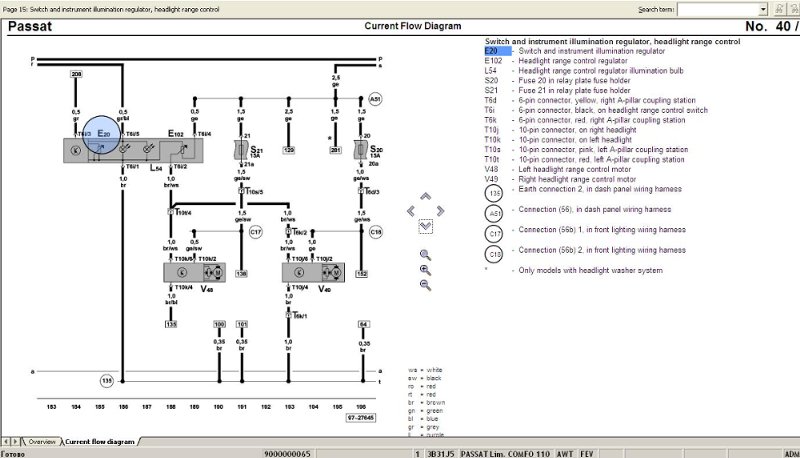The width and height of the screenshot is (800, 458).
Task: Click the circled C17 connection legend symbol
Action: pos(493,234)
